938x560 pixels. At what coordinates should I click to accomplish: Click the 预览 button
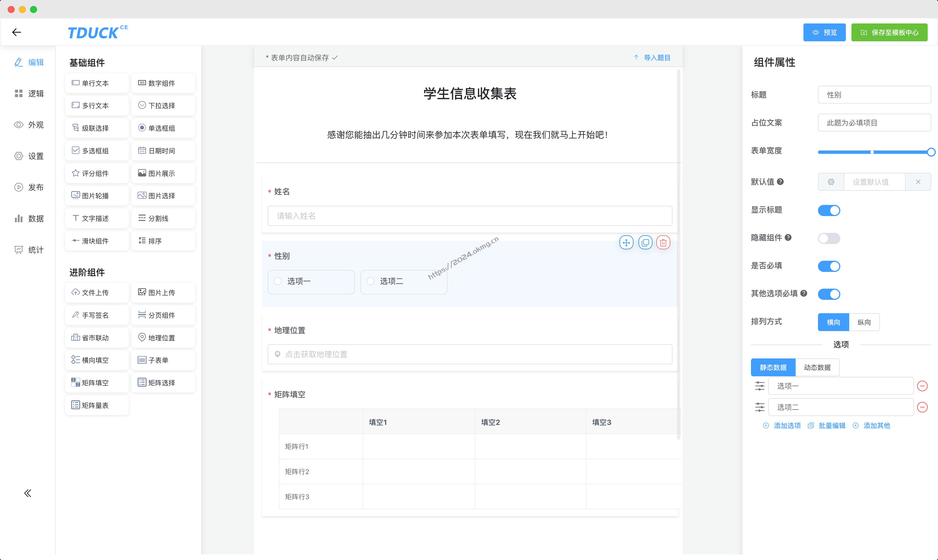[824, 32]
